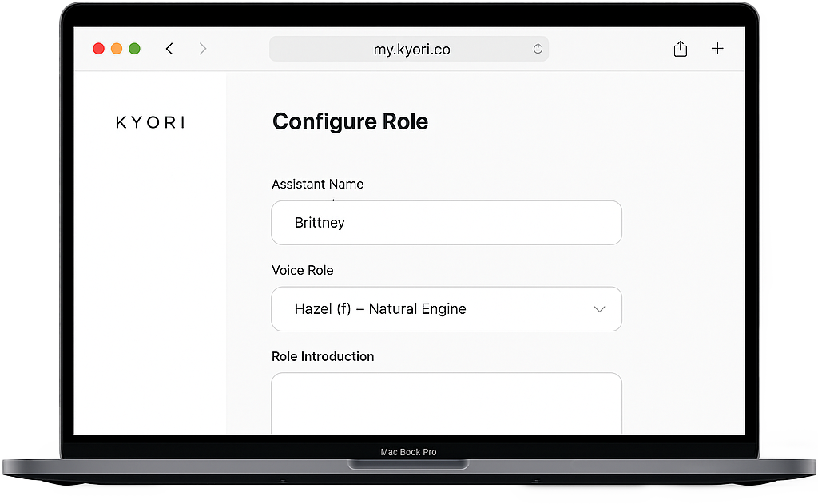Click the Voice Role label
Screen dimensions: 818x504
[303, 270]
